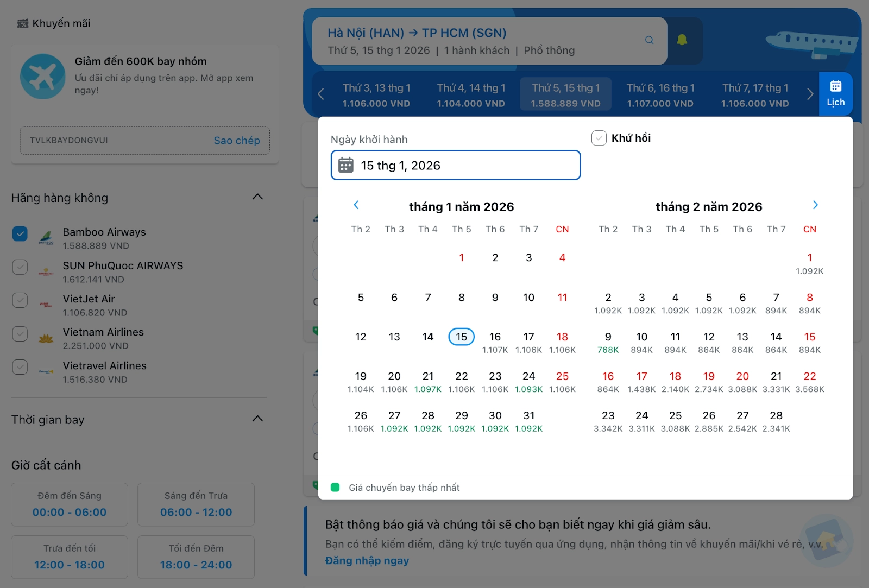Collapse the Hãng hàng không section
This screenshot has width=869, height=588.
[257, 197]
